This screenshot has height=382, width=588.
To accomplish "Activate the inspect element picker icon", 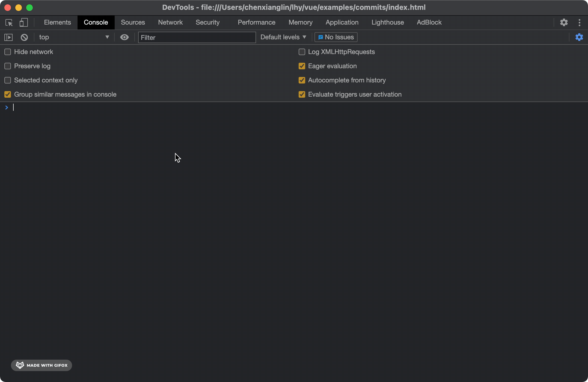I will [9, 22].
